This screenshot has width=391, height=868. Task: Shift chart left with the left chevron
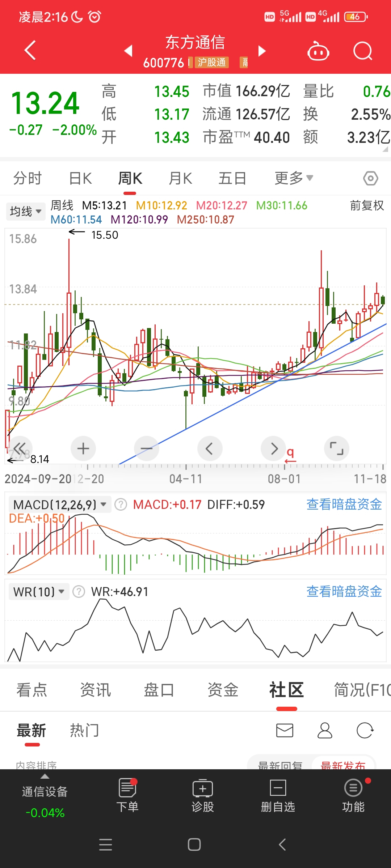(x=210, y=448)
